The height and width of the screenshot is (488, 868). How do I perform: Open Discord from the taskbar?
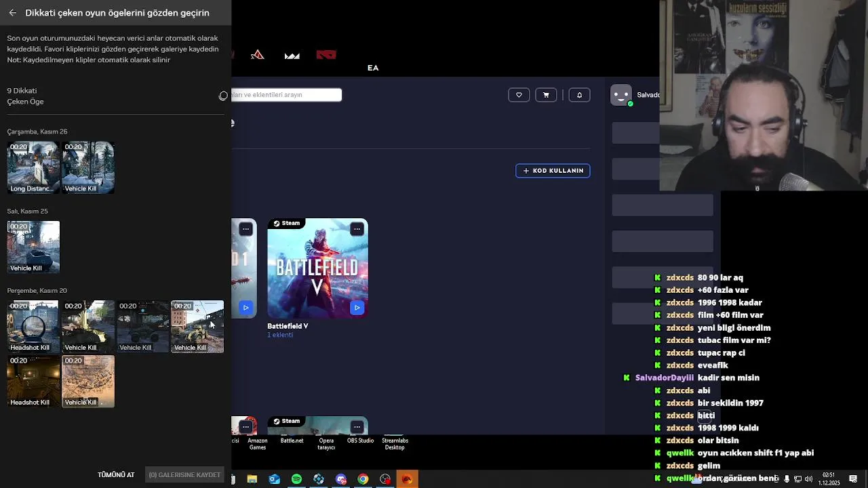point(341,479)
